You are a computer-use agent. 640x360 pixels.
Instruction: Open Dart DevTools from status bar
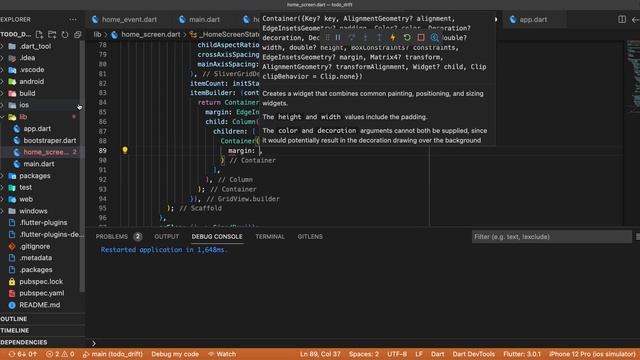point(473,354)
